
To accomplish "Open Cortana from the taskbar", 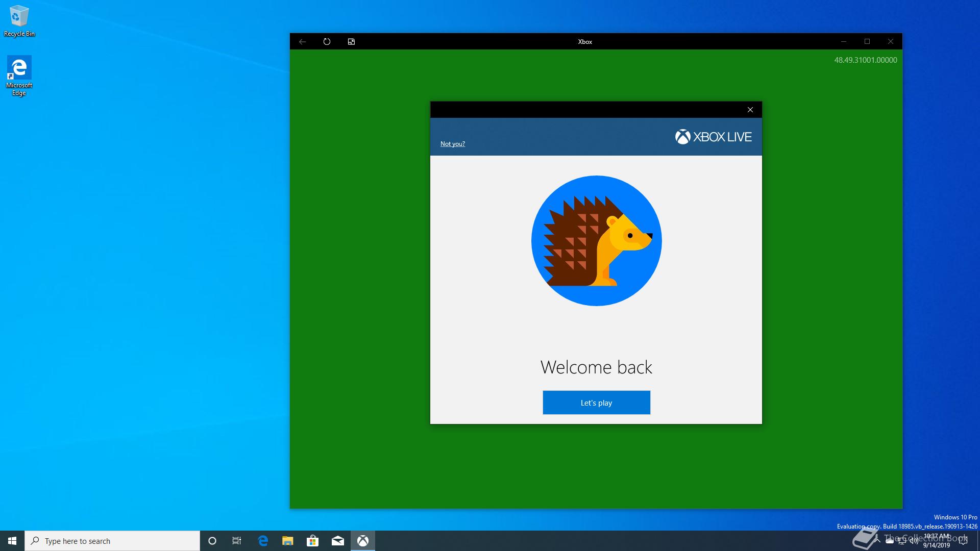I will tap(212, 541).
